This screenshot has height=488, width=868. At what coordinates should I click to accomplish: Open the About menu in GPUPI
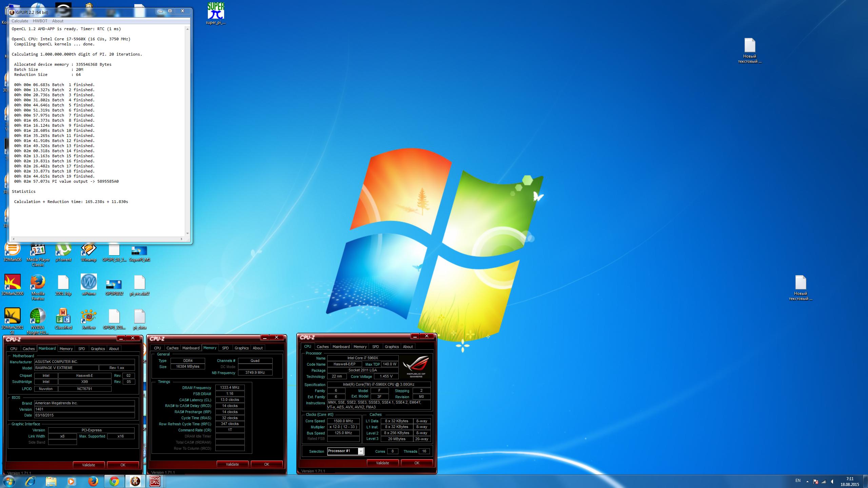click(58, 21)
